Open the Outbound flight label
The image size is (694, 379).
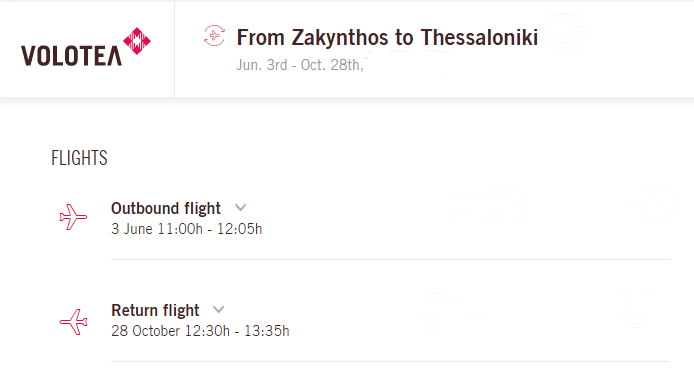166,208
